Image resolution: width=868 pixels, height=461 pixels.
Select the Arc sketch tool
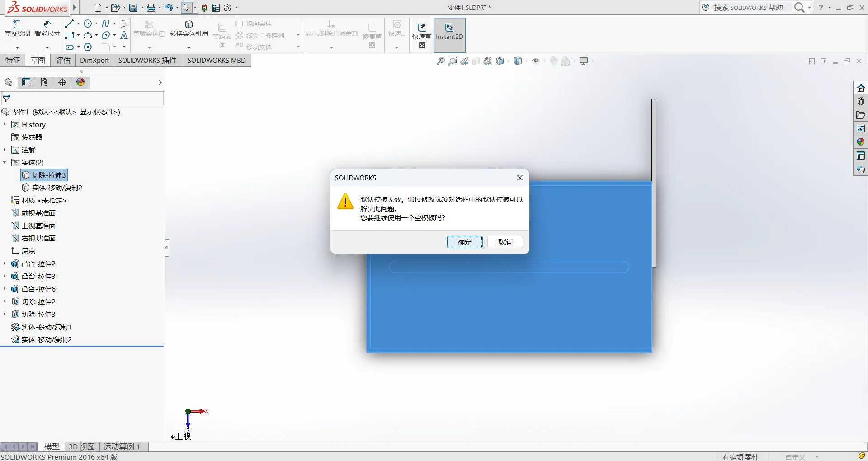tap(88, 35)
